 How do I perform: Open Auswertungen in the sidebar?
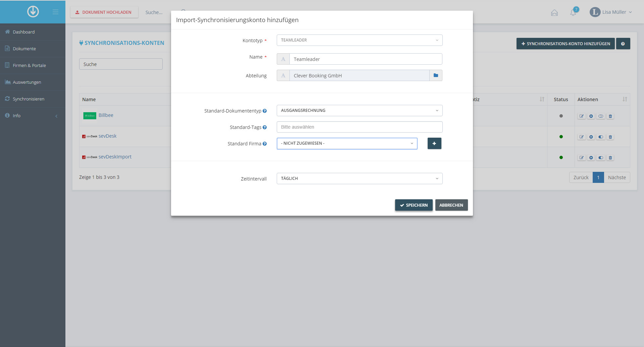pyautogui.click(x=33, y=82)
